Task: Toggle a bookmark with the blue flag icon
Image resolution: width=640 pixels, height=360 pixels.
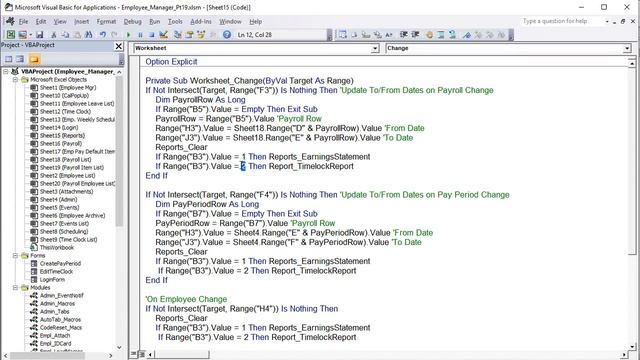Action: 467,35
